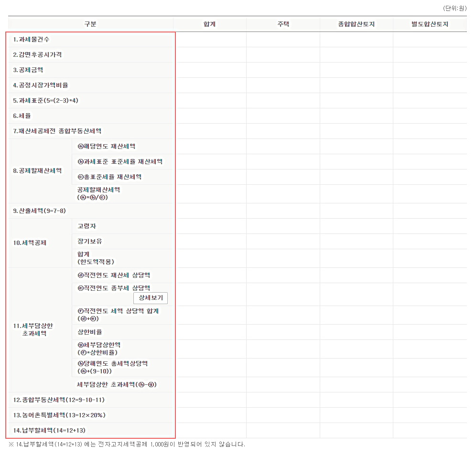Screen dimensions: 476x455
Task: Click the row label 6.세율
Action: [22, 116]
